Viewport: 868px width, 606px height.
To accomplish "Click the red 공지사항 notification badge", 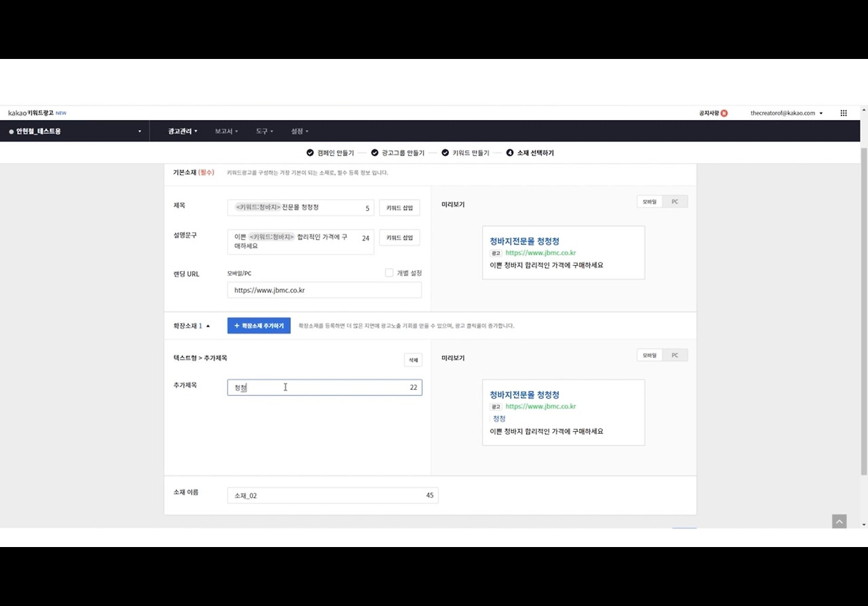I will click(x=724, y=113).
